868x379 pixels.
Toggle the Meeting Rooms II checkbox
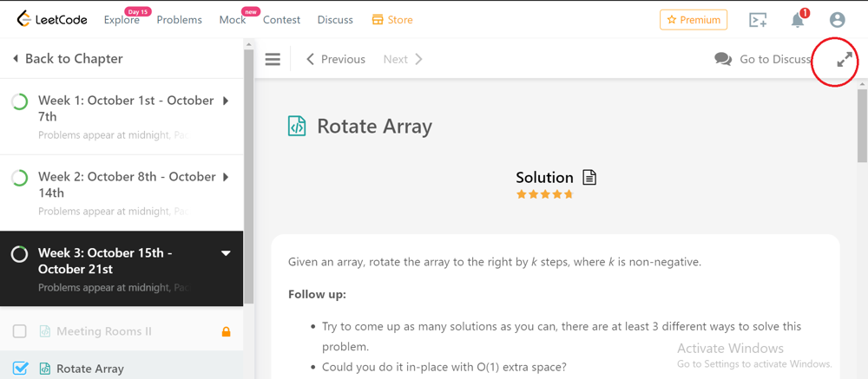pos(19,331)
